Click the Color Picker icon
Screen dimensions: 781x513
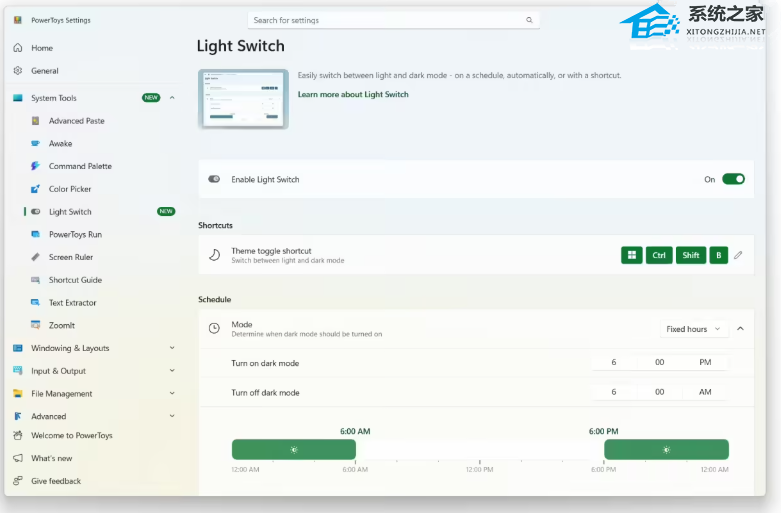[35, 189]
